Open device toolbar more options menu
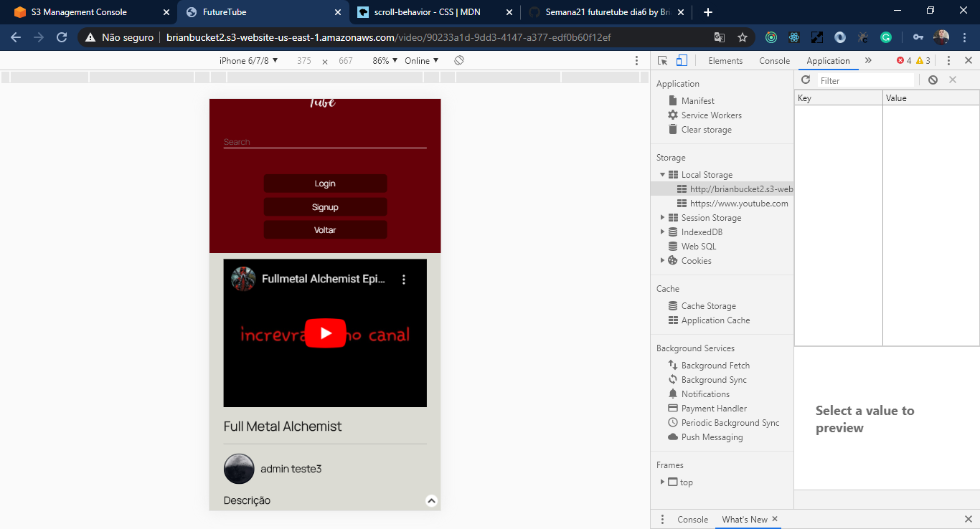The width and height of the screenshot is (980, 529). [636, 61]
